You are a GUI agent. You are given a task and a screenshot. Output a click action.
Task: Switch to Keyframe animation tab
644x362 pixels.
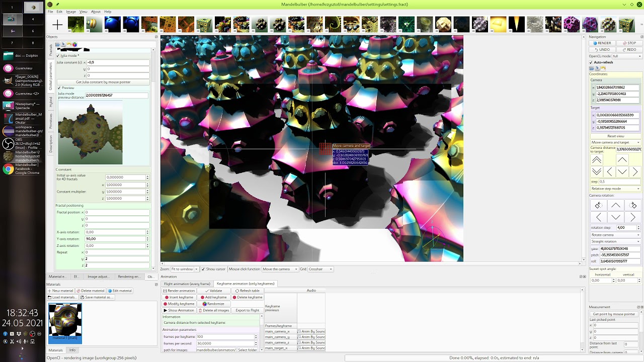[x=246, y=284]
